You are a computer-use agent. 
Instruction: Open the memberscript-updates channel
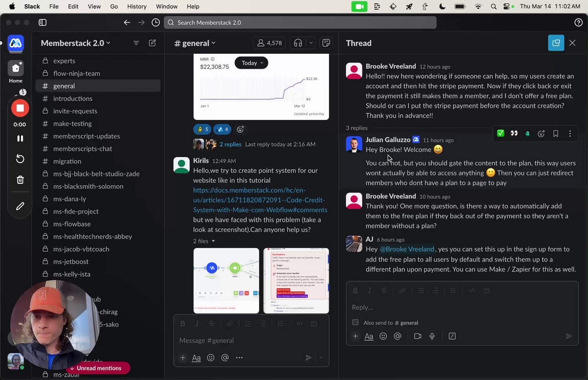point(98,136)
